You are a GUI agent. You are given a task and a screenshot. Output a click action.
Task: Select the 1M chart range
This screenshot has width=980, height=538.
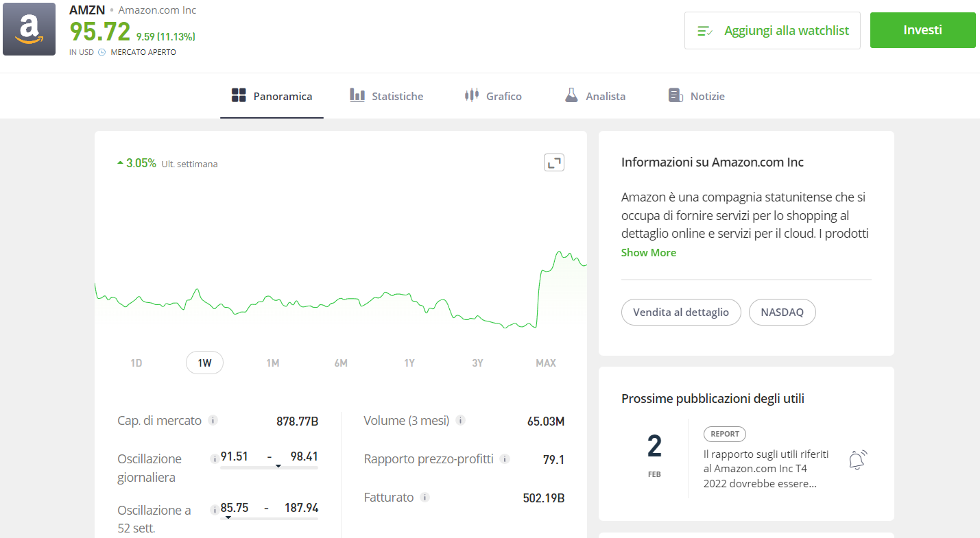point(273,363)
